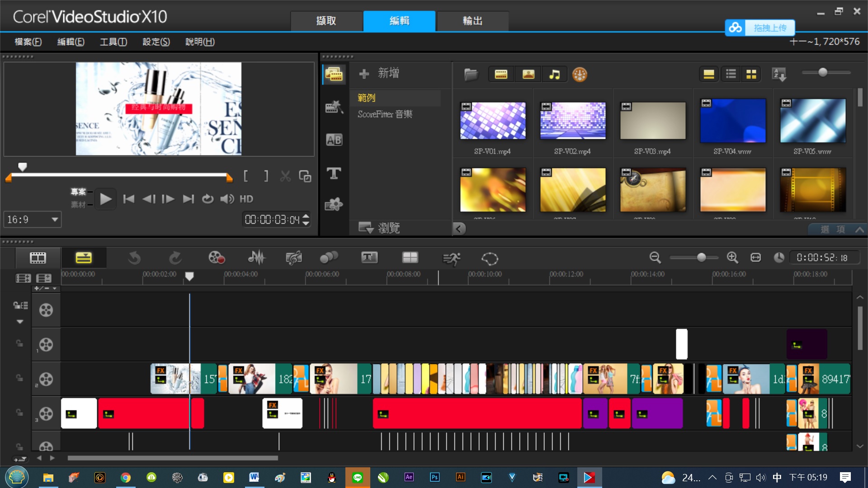This screenshot has width=868, height=488.
Task: Toggle repeat playback
Action: click(208, 199)
